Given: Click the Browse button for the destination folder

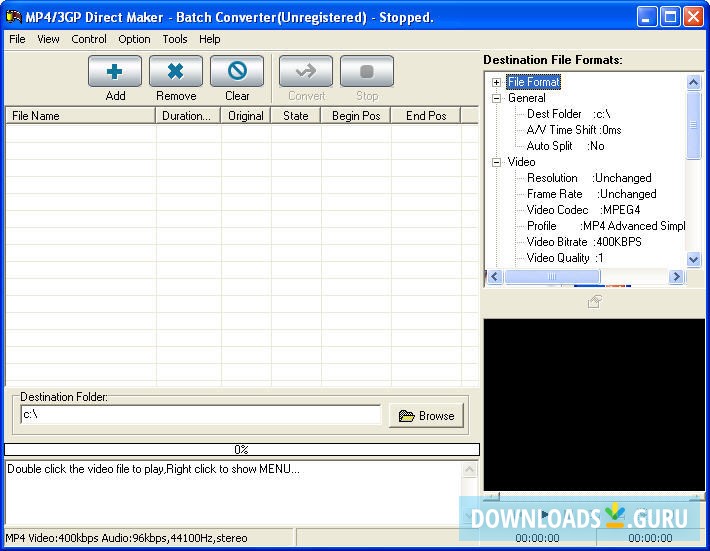Looking at the screenshot, I should click(426, 416).
